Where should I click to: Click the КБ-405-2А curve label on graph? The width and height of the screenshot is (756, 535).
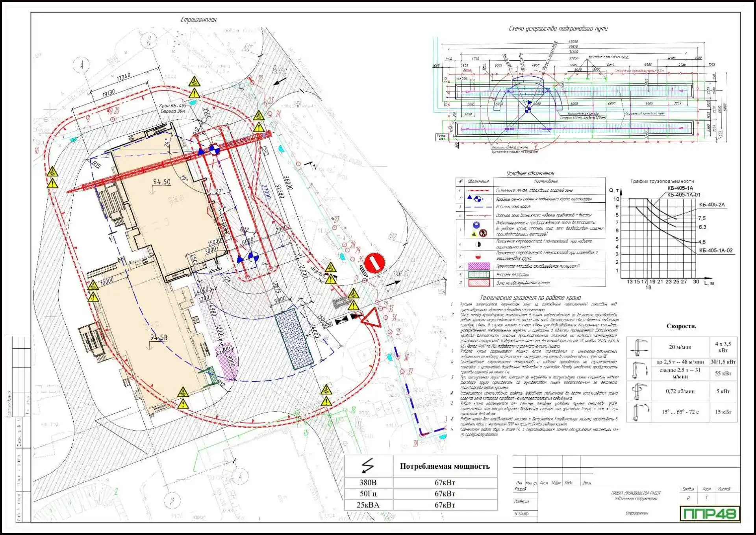tap(712, 205)
